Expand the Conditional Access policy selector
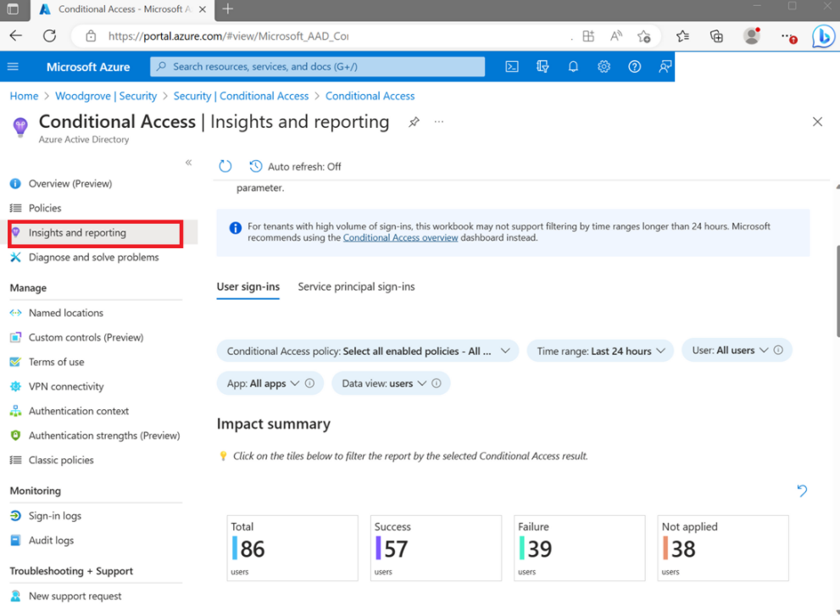Image resolution: width=840 pixels, height=616 pixels. coord(367,350)
